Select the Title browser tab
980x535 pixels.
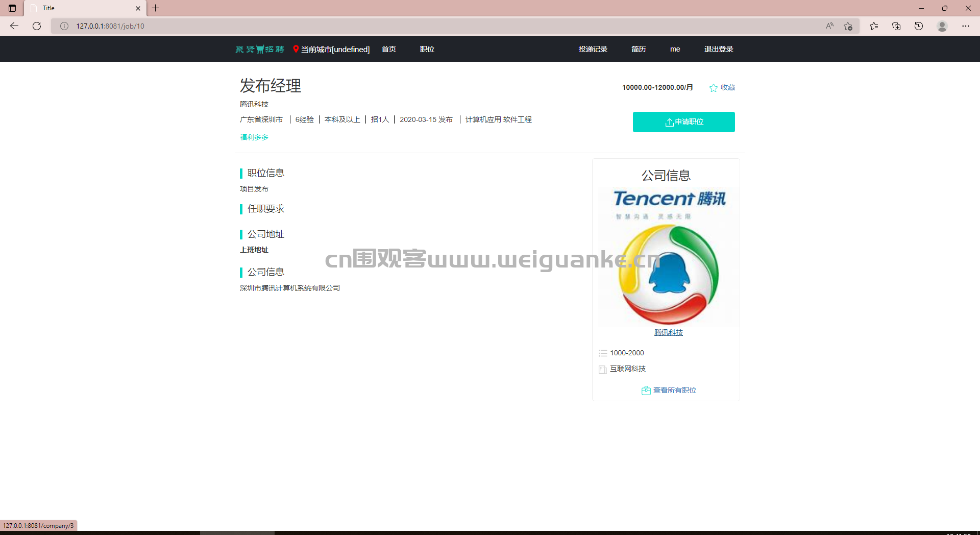pyautogui.click(x=85, y=8)
